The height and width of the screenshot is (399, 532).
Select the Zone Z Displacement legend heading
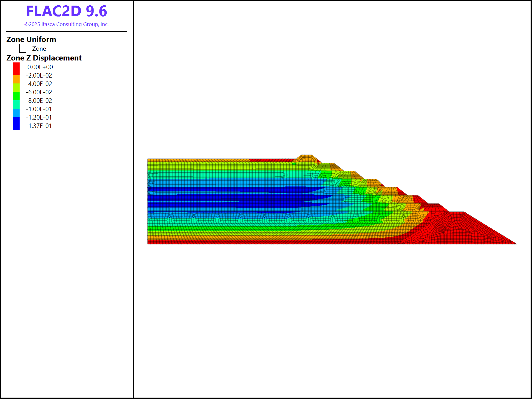click(44, 58)
